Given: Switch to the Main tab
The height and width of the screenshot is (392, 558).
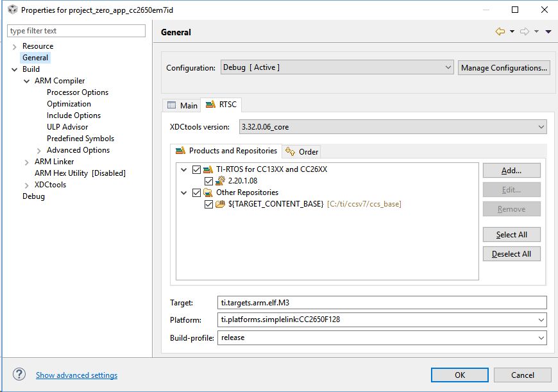Looking at the screenshot, I should [182, 105].
